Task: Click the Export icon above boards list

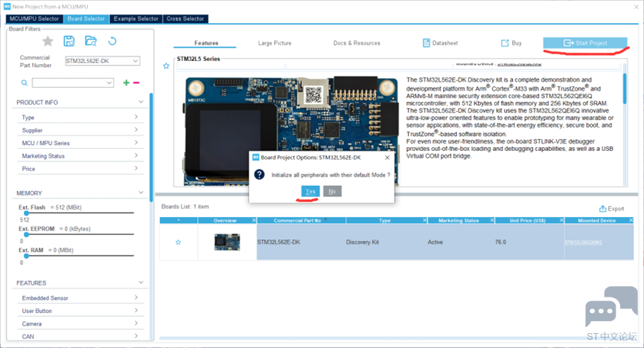Action: point(602,208)
